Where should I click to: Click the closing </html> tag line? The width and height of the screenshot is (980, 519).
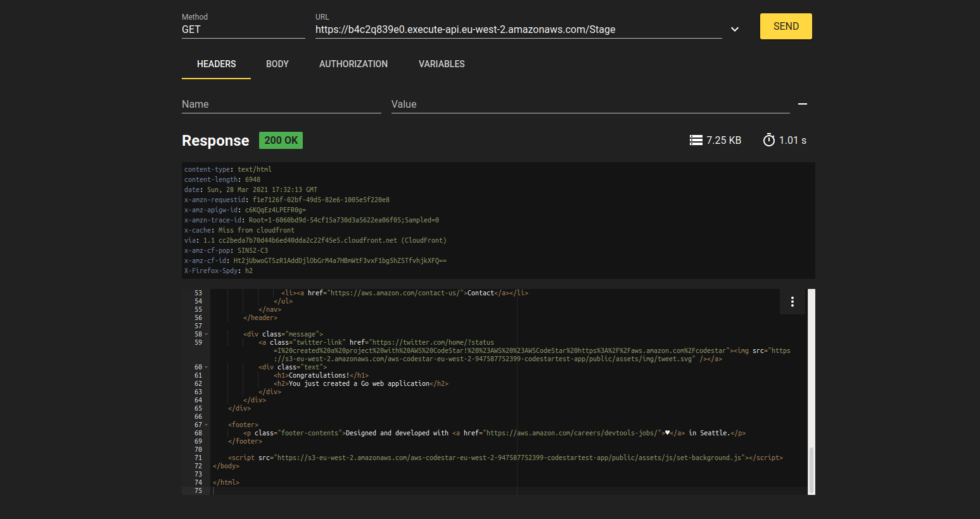tap(226, 482)
